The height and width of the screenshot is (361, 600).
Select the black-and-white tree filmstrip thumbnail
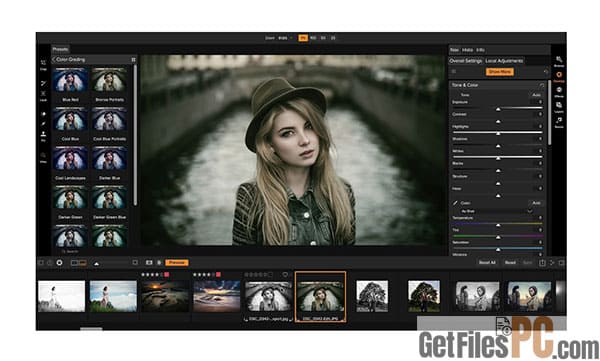pyautogui.click(x=372, y=296)
